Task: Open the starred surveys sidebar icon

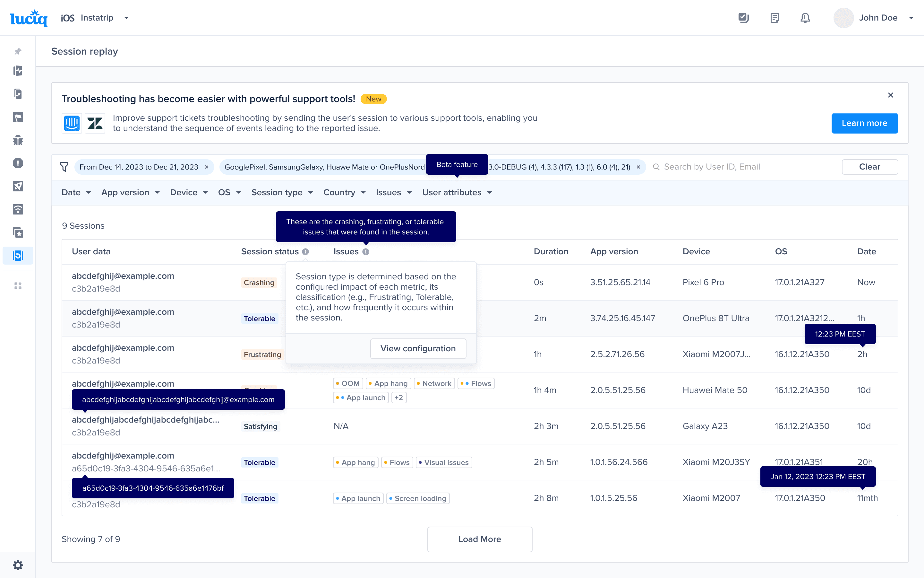Action: click(18, 232)
